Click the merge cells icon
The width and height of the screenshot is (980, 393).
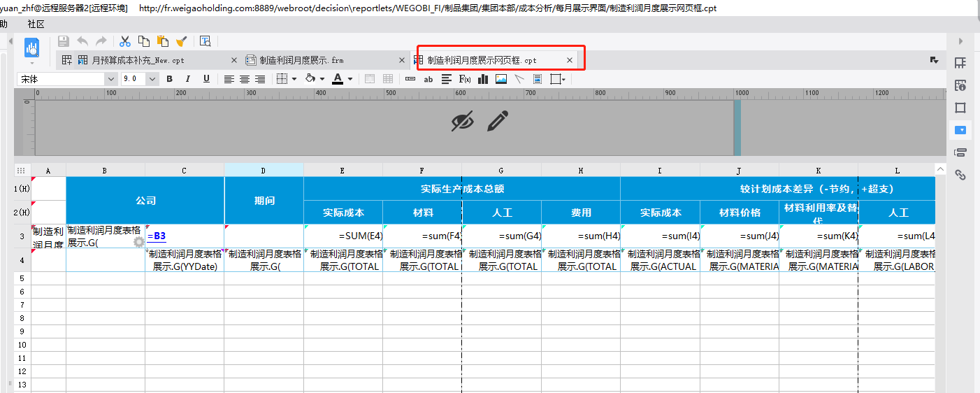(370, 79)
